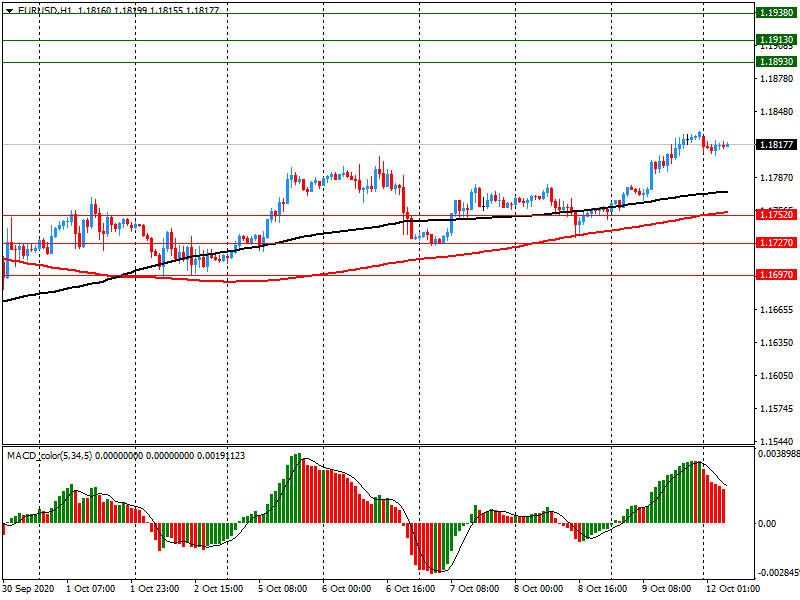Click the 1.15745 price scale value
This screenshot has height=600, width=800.
[777, 409]
